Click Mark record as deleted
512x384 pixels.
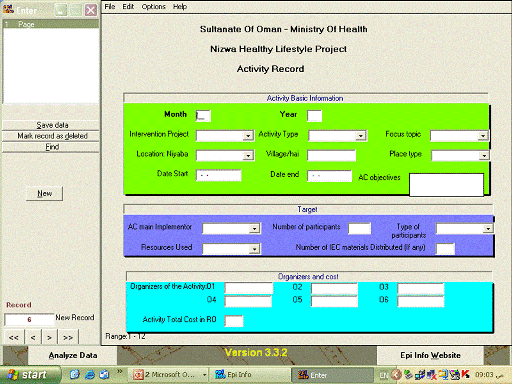click(x=51, y=136)
